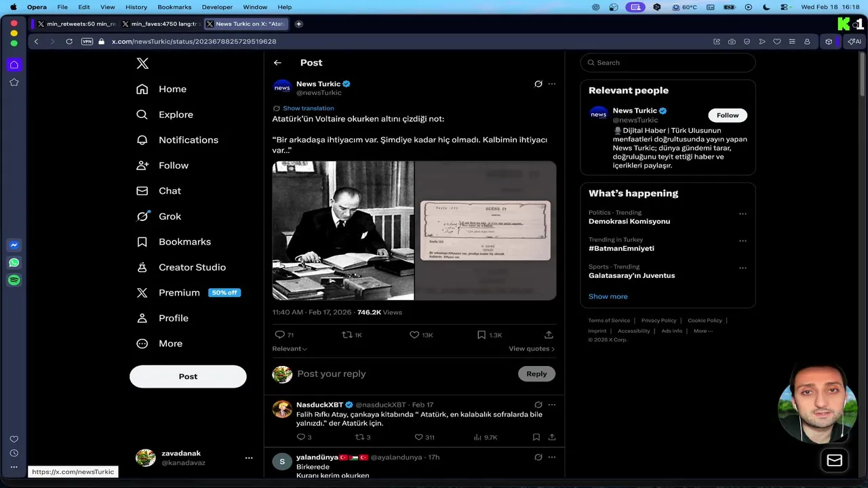Click the Opera address bar URL
Image resolution: width=868 pixels, height=488 pixels.
point(194,41)
